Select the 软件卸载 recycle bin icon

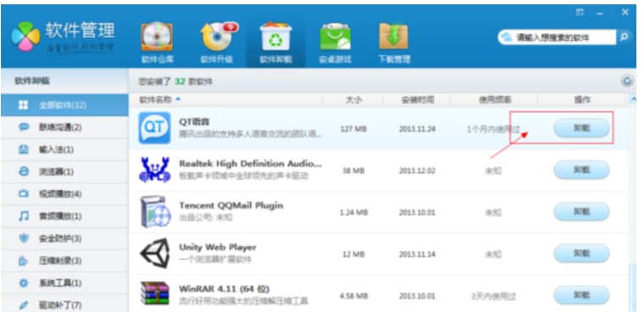pos(275,37)
